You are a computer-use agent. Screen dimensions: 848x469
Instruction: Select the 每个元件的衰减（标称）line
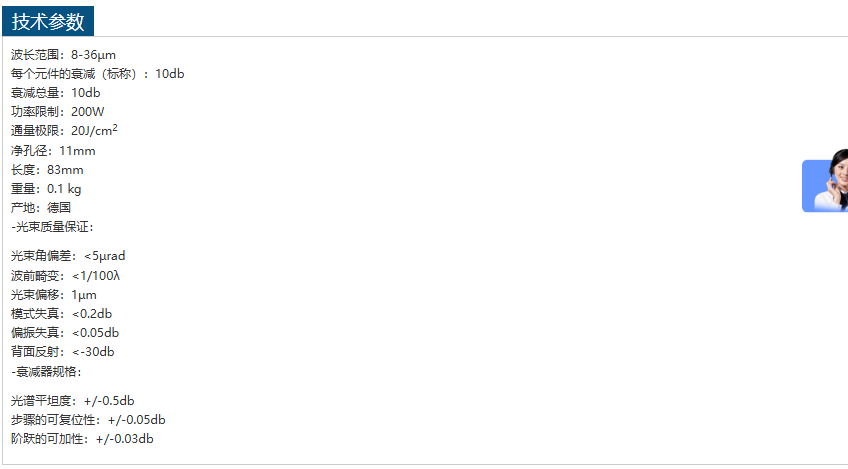pyautogui.click(x=97, y=73)
